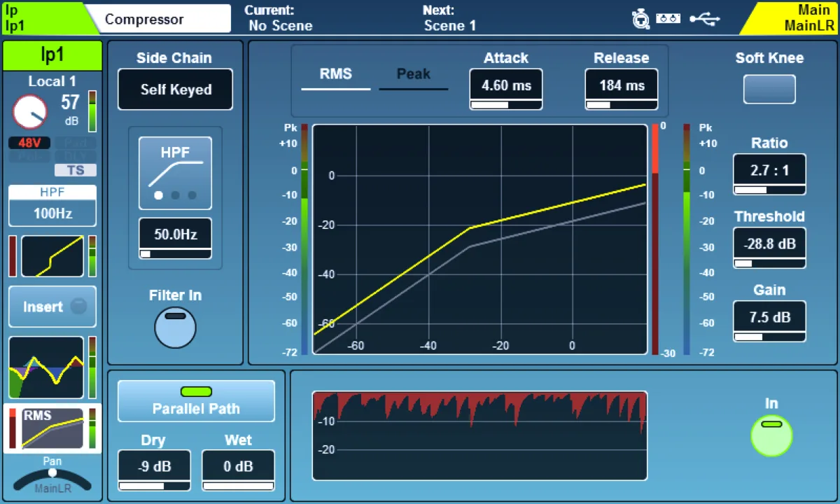The image size is (840, 504).
Task: Select the makeup Gain 7.5 dB box
Action: 769,321
